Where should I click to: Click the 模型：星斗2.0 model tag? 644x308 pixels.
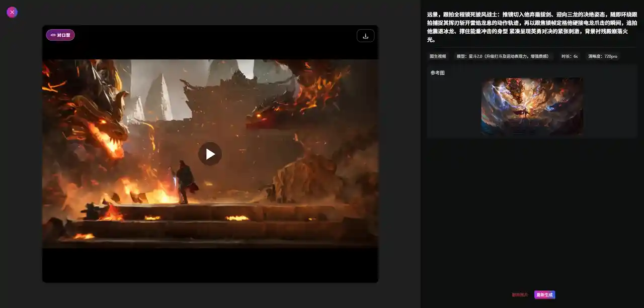(x=504, y=56)
